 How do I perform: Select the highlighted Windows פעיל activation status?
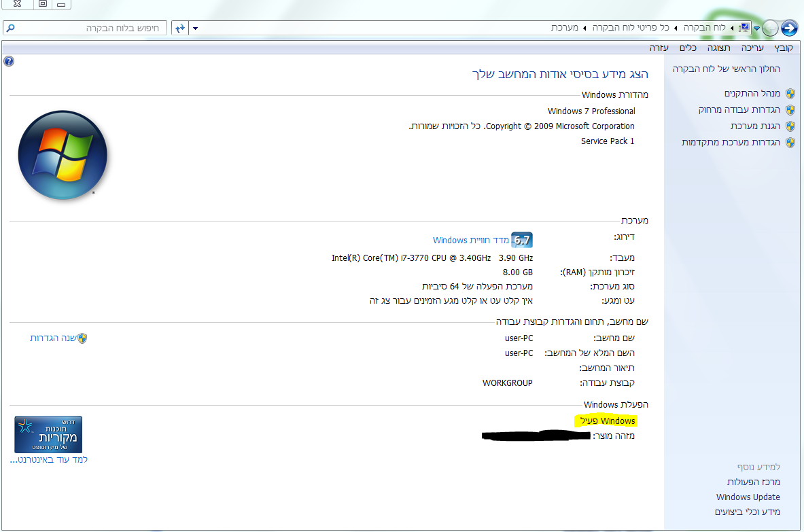tap(606, 421)
